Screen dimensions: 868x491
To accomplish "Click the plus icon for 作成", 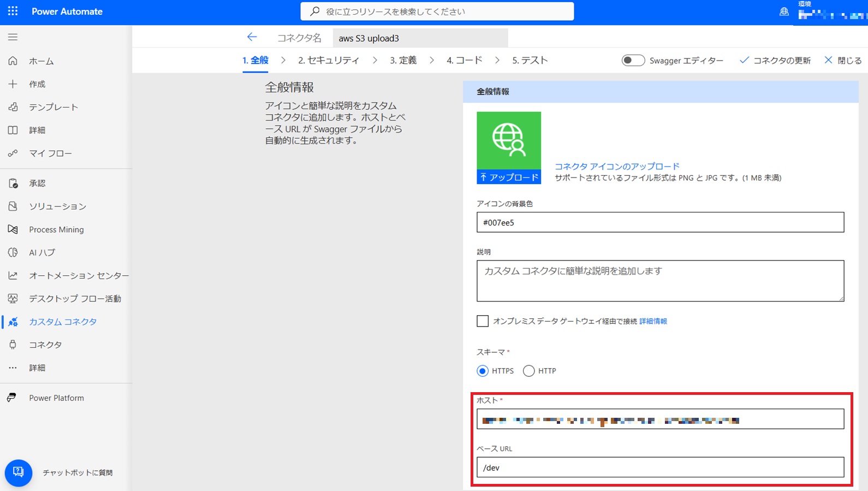I will pyautogui.click(x=13, y=84).
